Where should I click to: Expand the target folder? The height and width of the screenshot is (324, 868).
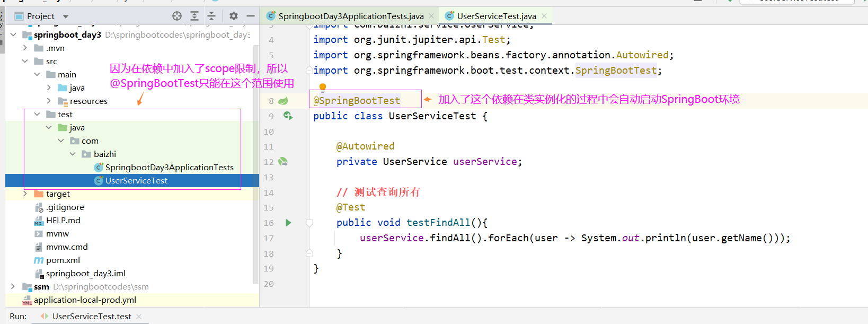[x=25, y=194]
